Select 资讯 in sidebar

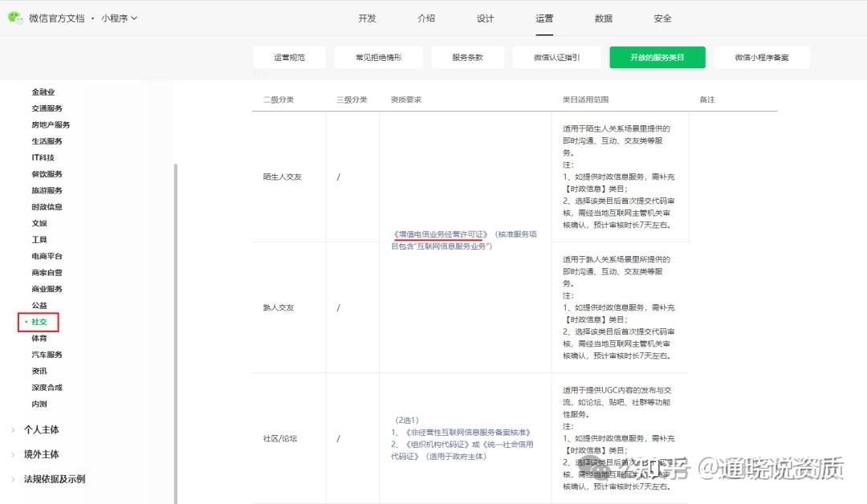pyautogui.click(x=39, y=372)
